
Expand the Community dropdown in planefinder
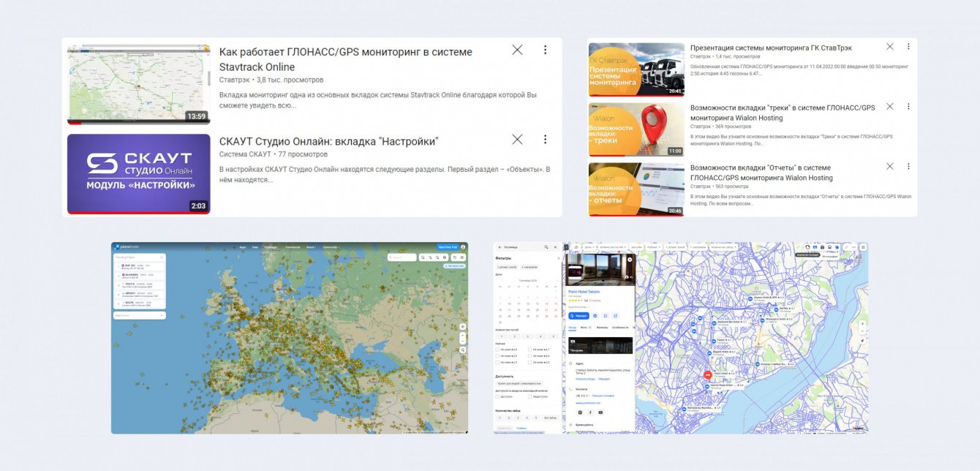point(331,247)
